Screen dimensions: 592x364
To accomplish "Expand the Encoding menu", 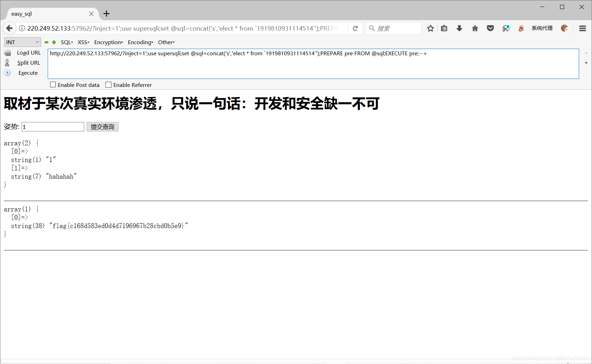I will click(141, 42).
